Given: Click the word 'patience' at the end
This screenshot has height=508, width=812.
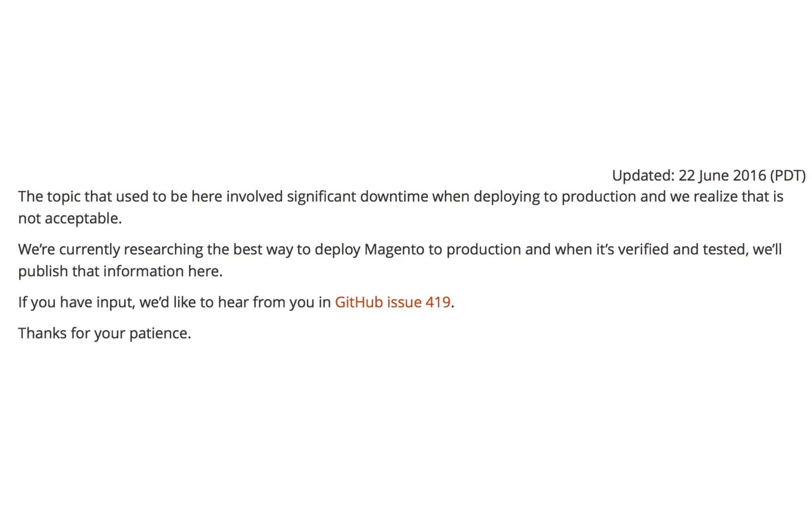Looking at the screenshot, I should 158,334.
